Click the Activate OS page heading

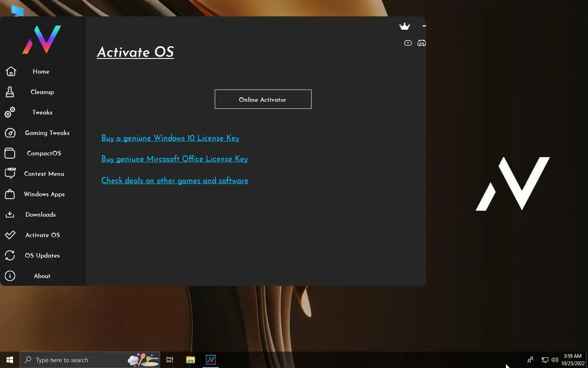[x=135, y=52]
